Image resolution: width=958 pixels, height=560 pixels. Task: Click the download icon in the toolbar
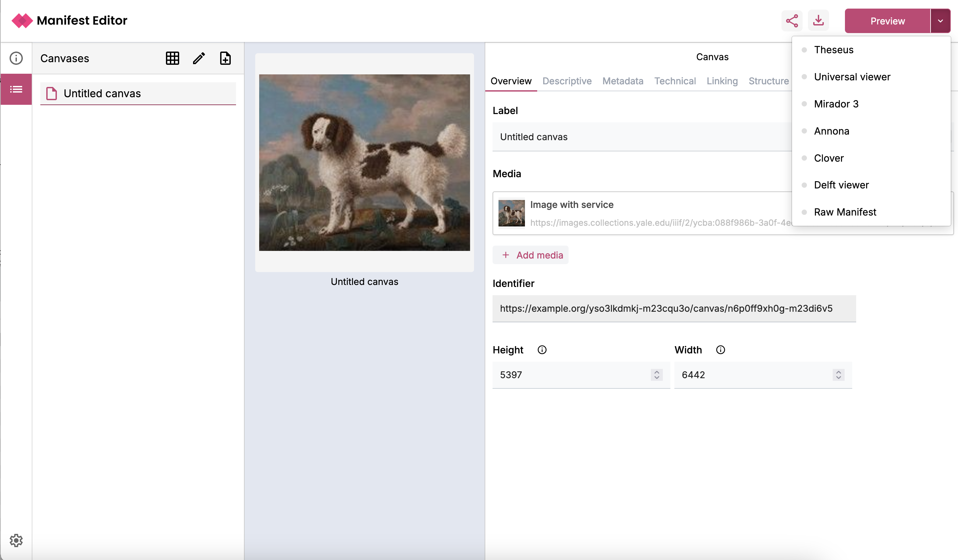pos(819,21)
